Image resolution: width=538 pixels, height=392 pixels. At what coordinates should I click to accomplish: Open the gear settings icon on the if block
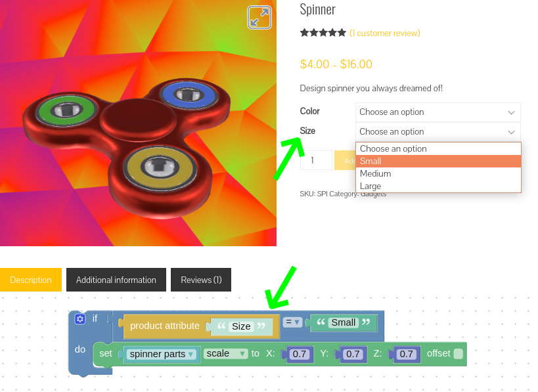tap(80, 319)
